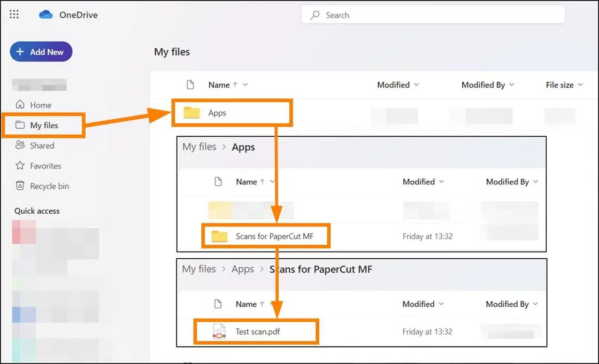The width and height of the screenshot is (599, 364).
Task: Click the OneDrive cloud logo
Action: pyautogui.click(x=46, y=15)
